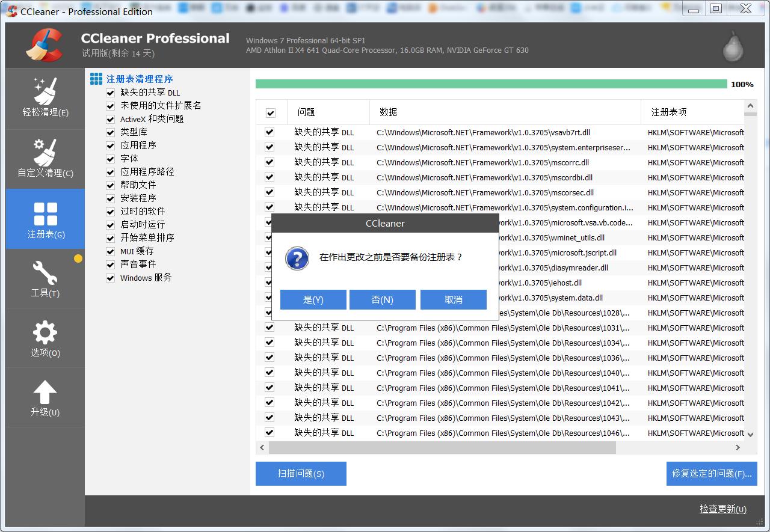Select the 自定义清理 sidebar icon
770x532 pixels.
click(x=45, y=158)
